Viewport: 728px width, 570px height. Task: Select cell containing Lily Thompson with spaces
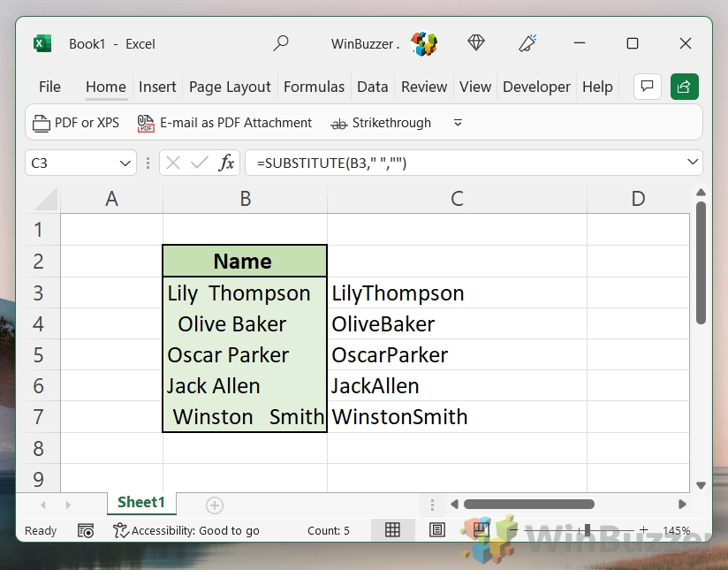click(245, 293)
